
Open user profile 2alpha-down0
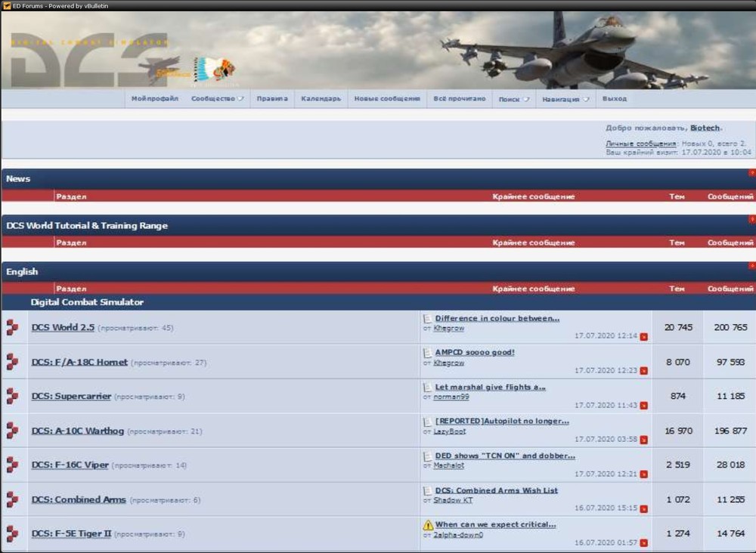coord(458,535)
